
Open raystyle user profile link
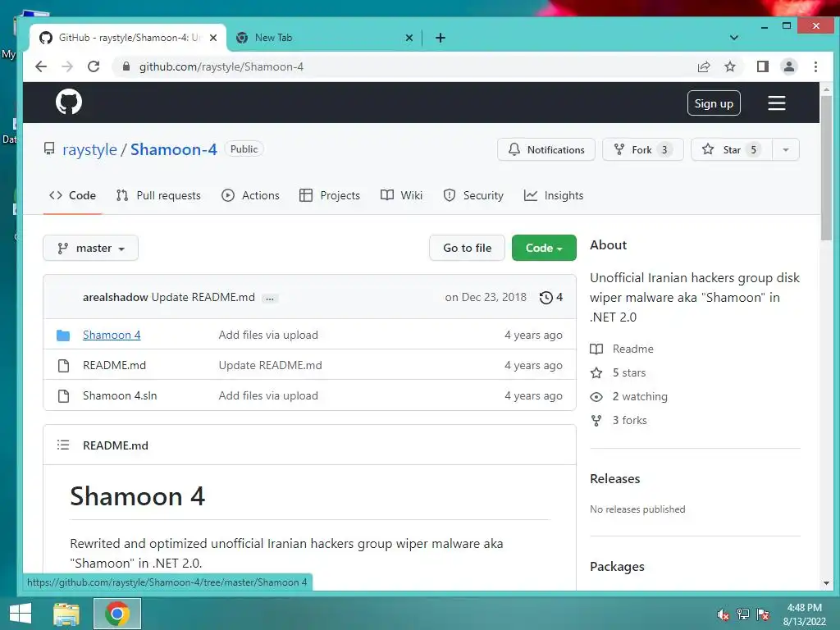tap(89, 149)
